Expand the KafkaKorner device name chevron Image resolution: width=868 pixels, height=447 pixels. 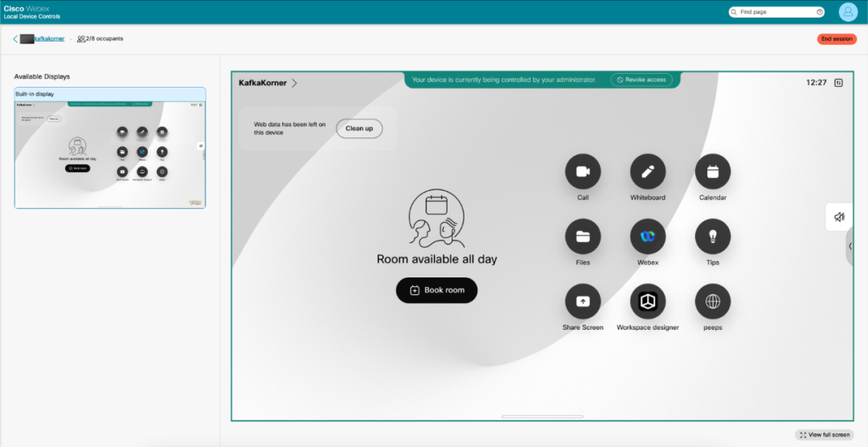click(x=294, y=83)
